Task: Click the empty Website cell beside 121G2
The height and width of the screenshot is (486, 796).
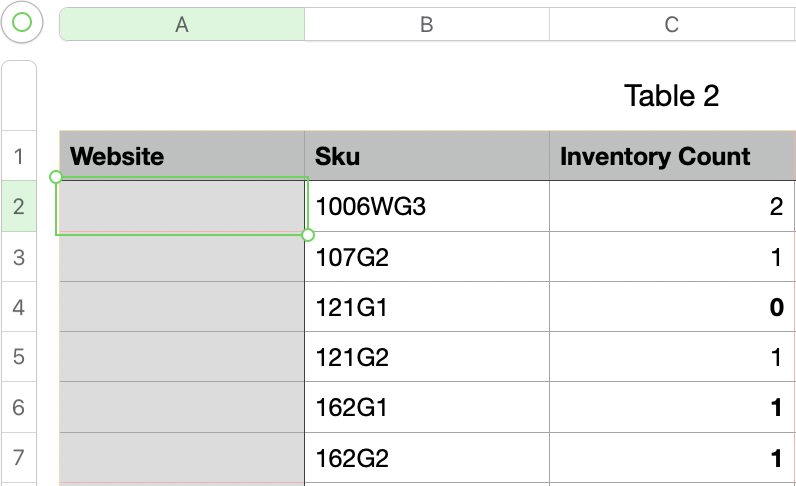Action: 182,357
